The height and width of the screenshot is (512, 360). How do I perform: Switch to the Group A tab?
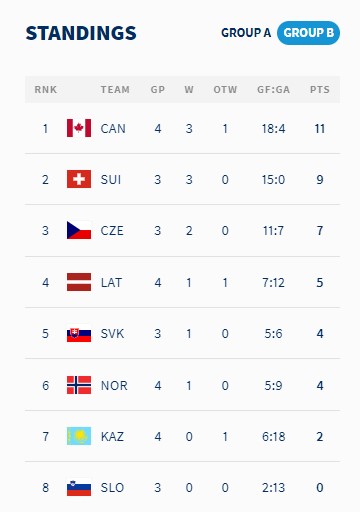[x=246, y=33]
